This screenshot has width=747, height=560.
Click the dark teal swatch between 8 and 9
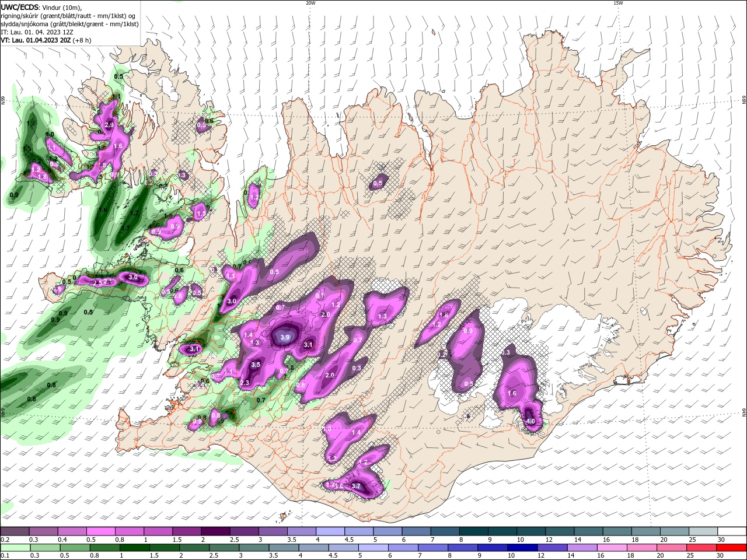pyautogui.click(x=474, y=531)
